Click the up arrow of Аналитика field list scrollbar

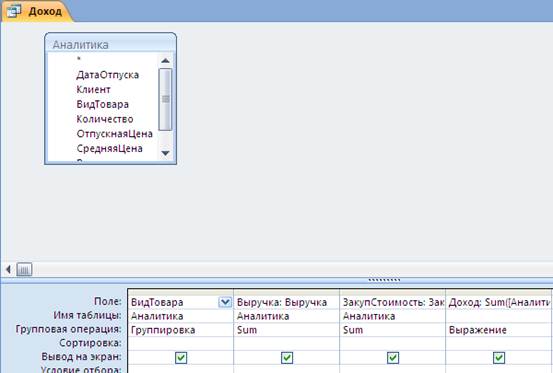point(165,61)
